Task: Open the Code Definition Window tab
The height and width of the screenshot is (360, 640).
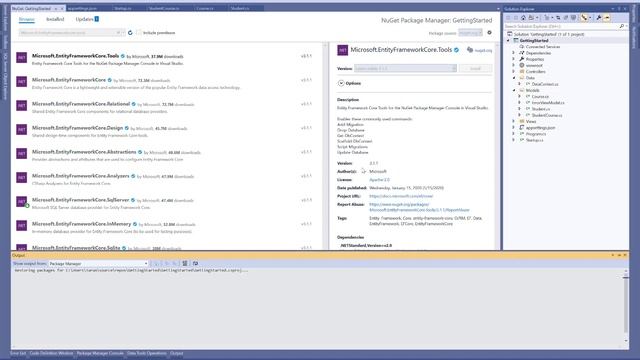Action: click(51, 353)
